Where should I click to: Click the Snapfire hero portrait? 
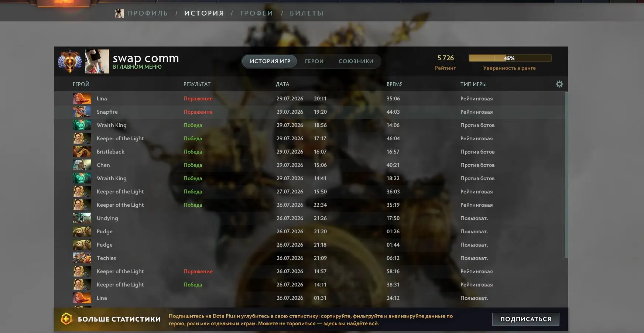[x=82, y=112]
